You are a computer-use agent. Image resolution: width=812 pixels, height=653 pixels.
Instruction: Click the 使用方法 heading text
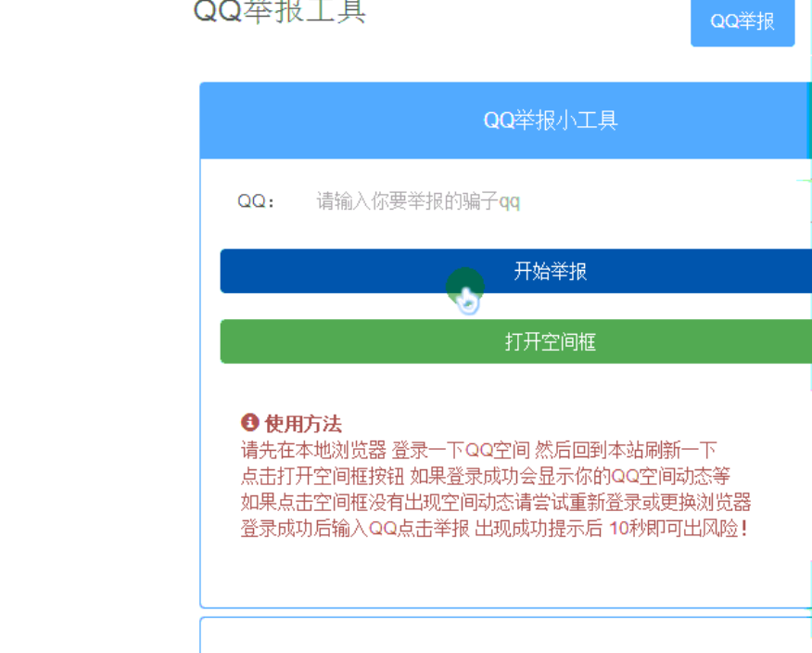[x=303, y=424]
